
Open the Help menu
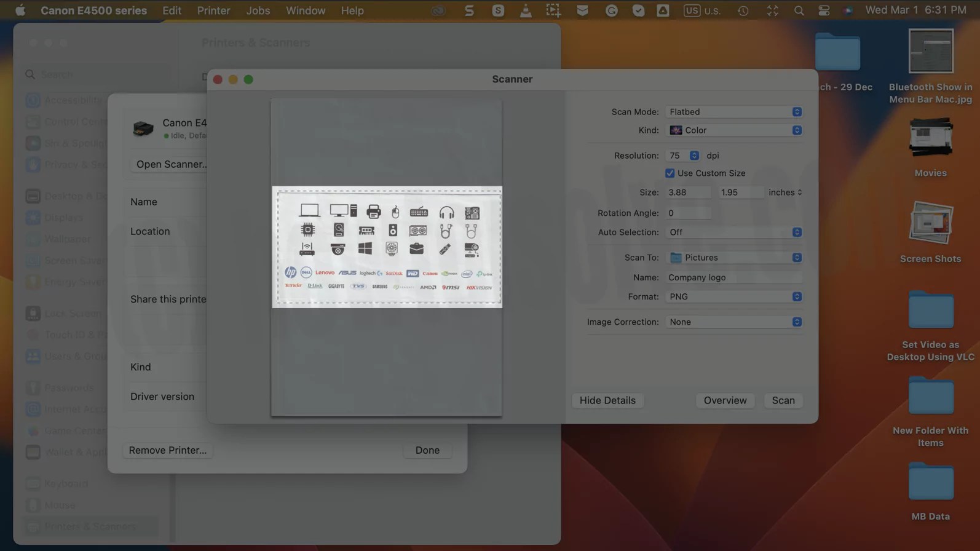[352, 10]
